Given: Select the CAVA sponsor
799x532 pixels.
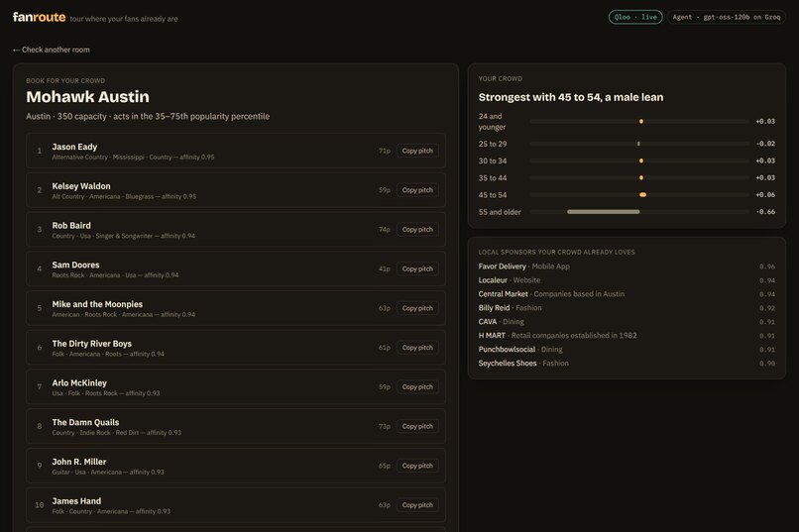Looking at the screenshot, I should point(487,322).
